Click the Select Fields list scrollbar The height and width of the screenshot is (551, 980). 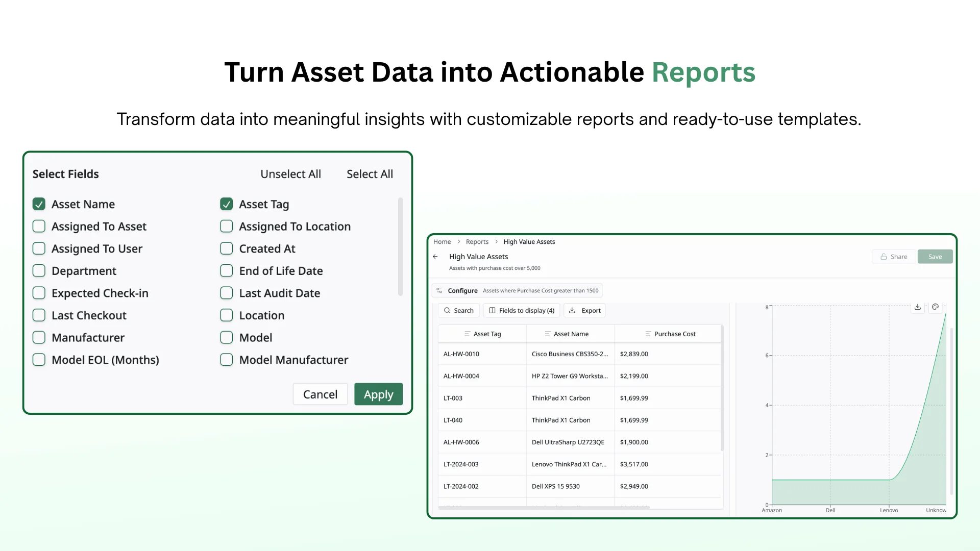[x=400, y=247]
